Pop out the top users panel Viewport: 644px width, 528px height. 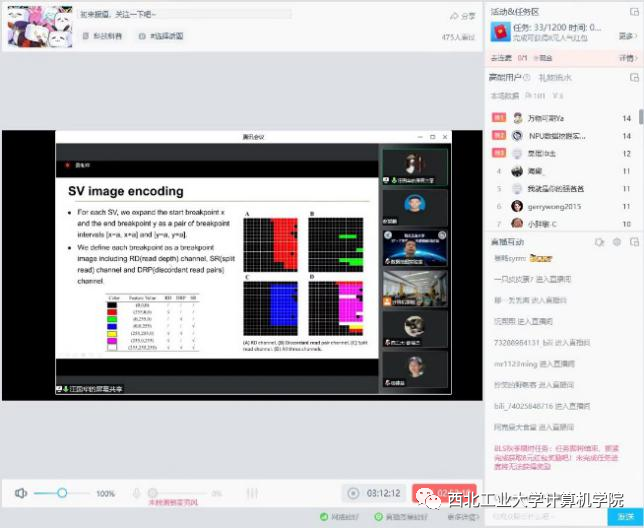point(632,77)
